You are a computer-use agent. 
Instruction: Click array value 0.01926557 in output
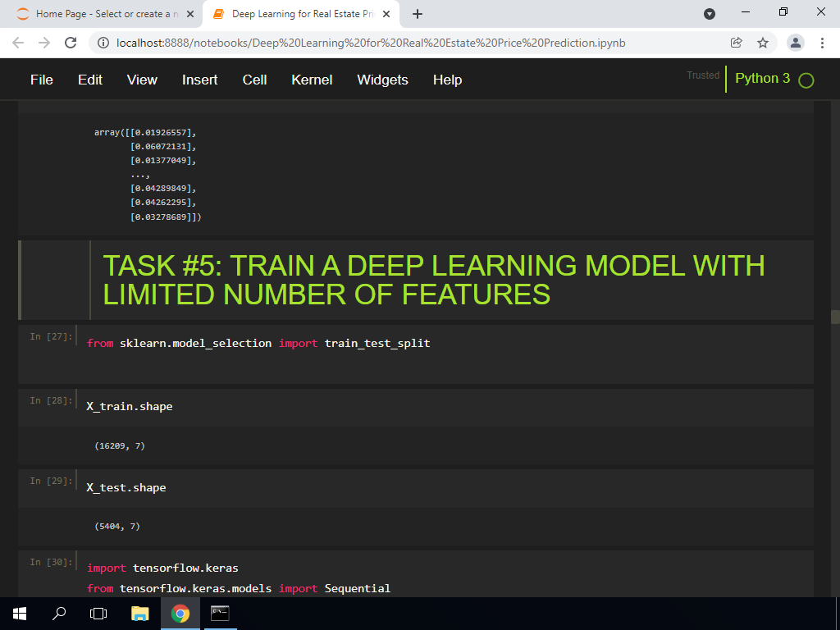tap(163, 132)
